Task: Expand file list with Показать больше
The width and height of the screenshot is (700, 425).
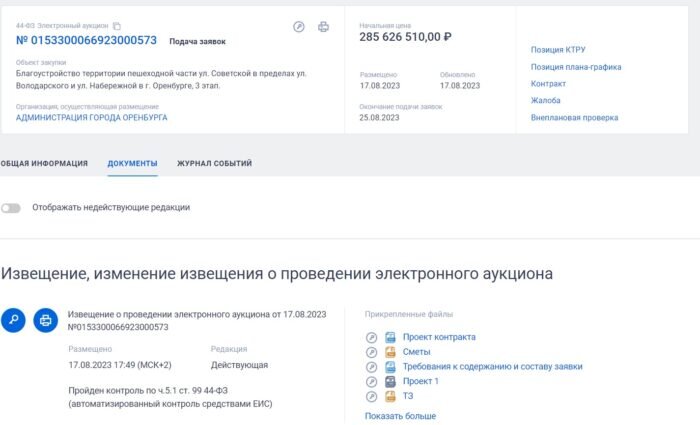Action: coord(400,416)
